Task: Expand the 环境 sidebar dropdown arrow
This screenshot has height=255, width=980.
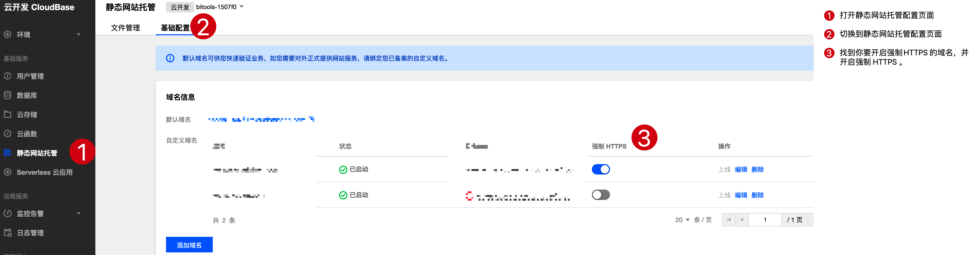Action: pos(79,35)
